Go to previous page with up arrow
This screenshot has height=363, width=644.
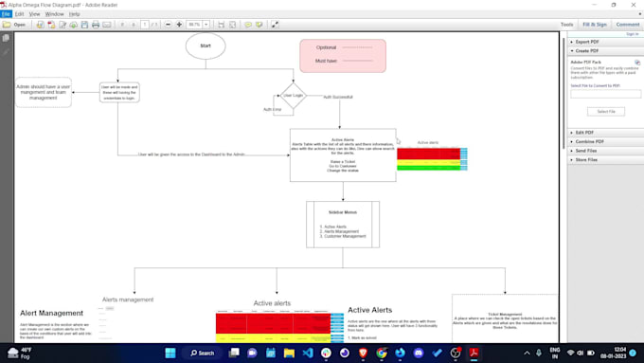(x=122, y=25)
